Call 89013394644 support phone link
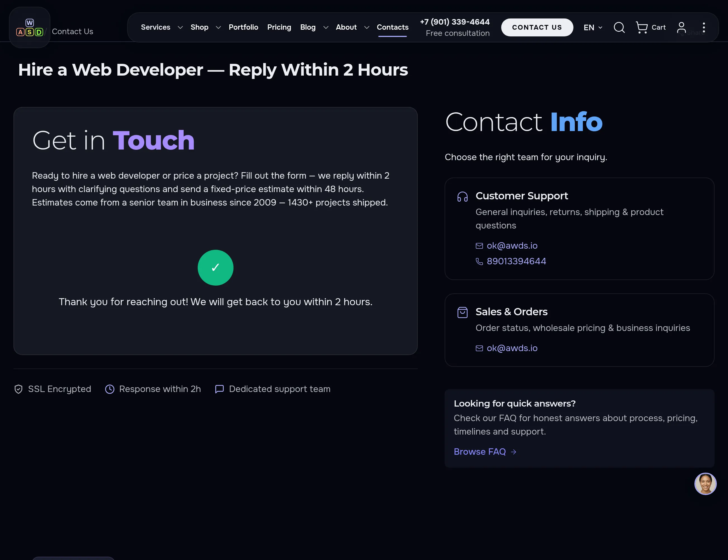728x560 pixels. (x=516, y=261)
